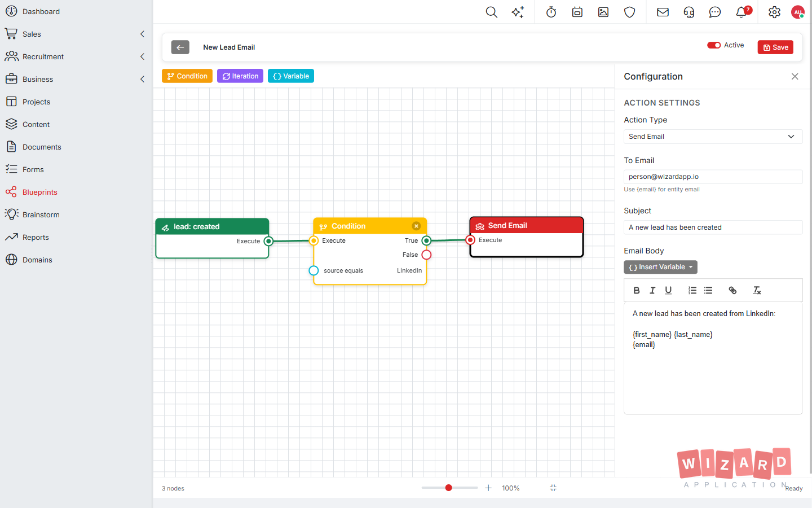Open Dashboard in the sidebar
Image resolution: width=812 pixels, height=508 pixels.
click(41, 11)
